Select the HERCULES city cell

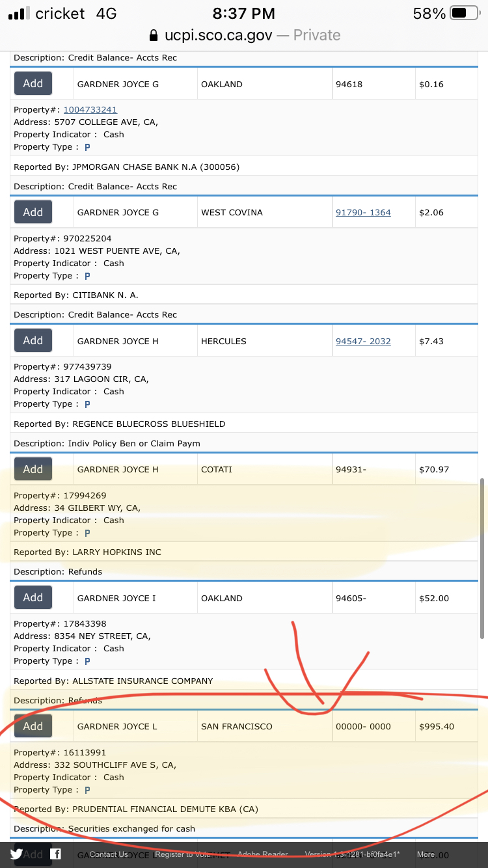(x=264, y=341)
